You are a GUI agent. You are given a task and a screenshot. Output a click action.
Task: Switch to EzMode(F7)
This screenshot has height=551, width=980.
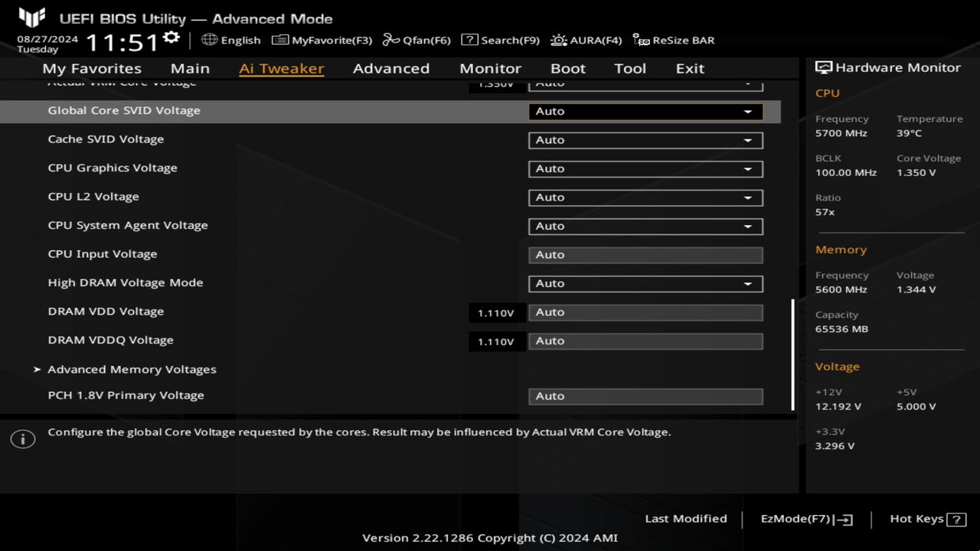click(x=806, y=519)
